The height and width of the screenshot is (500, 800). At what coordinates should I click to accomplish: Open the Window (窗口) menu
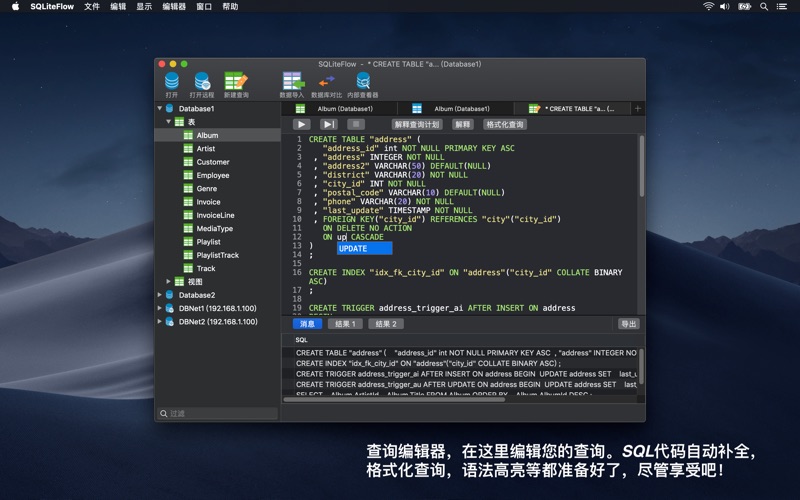pyautogui.click(x=204, y=6)
